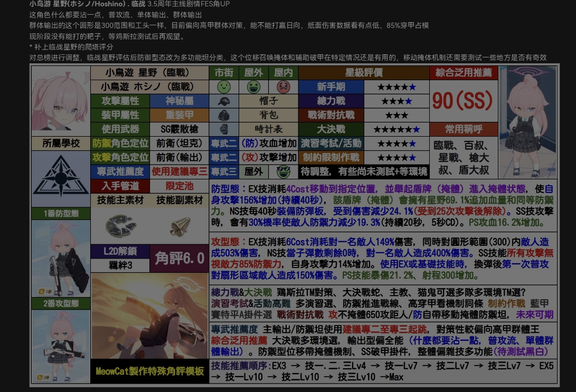Image resolution: width=576 pixels, height=392 pixels.
Task: Click the green smiley face under 市街
Action: (x=224, y=87)
